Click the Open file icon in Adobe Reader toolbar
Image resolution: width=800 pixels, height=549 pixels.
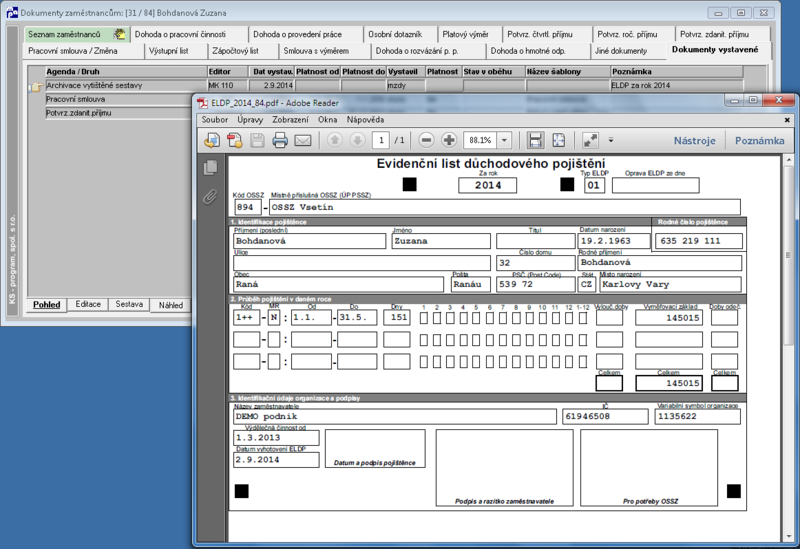point(212,140)
